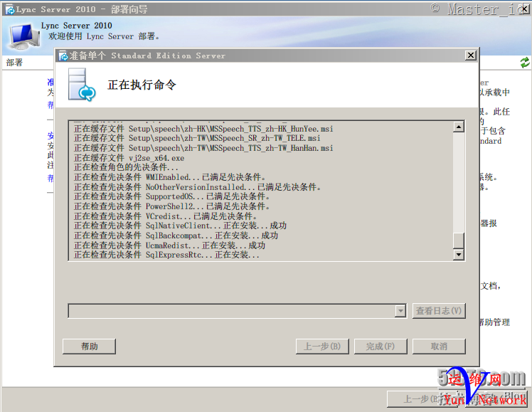Open the log selection combo box

coord(237,310)
